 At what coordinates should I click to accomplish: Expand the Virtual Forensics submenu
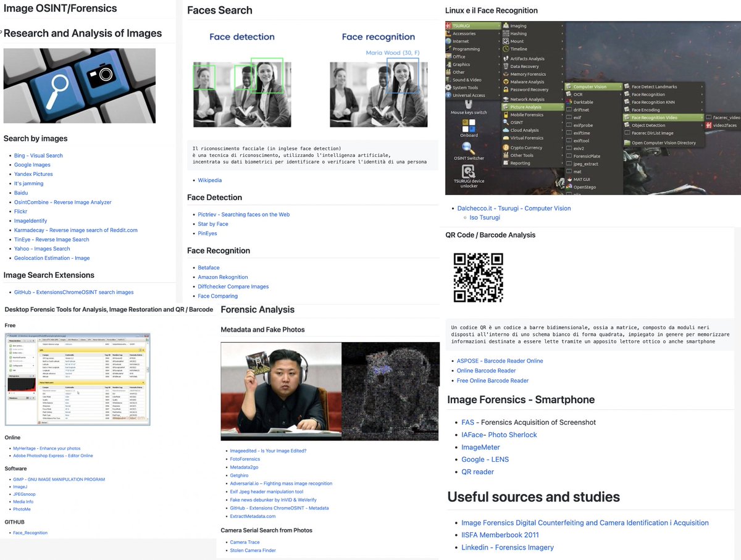532,138
